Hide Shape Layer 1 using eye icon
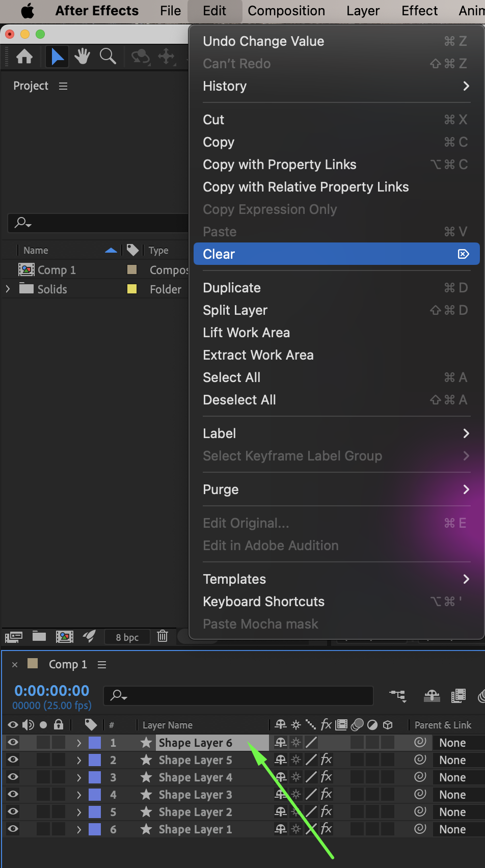 click(x=13, y=829)
